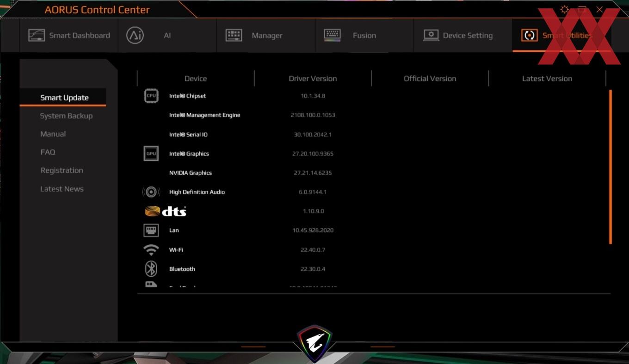629x364 pixels.
Task: Click chipset driver version 10.1.34.8
Action: coord(313,96)
